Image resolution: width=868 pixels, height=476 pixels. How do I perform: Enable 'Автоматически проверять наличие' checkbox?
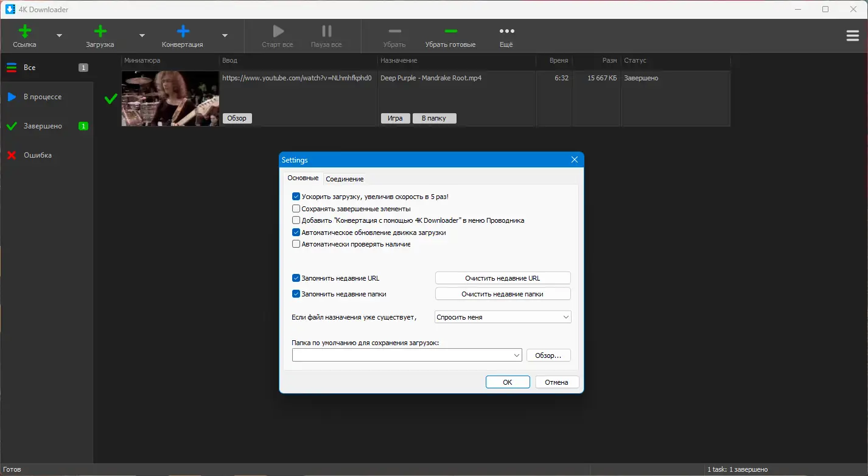296,244
